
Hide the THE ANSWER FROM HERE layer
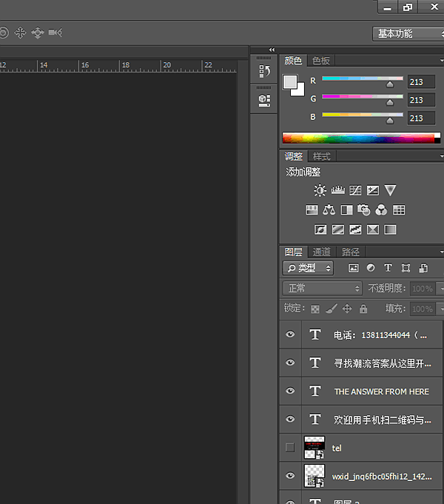pos(290,391)
